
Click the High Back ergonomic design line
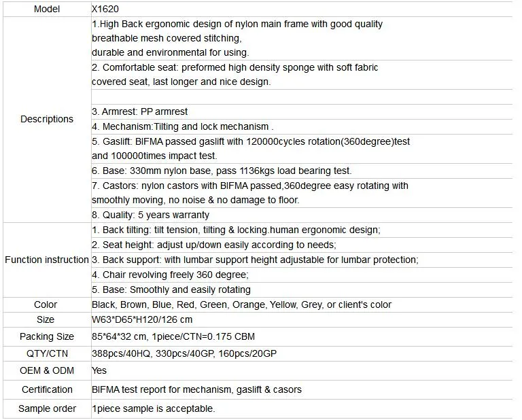(x=237, y=24)
